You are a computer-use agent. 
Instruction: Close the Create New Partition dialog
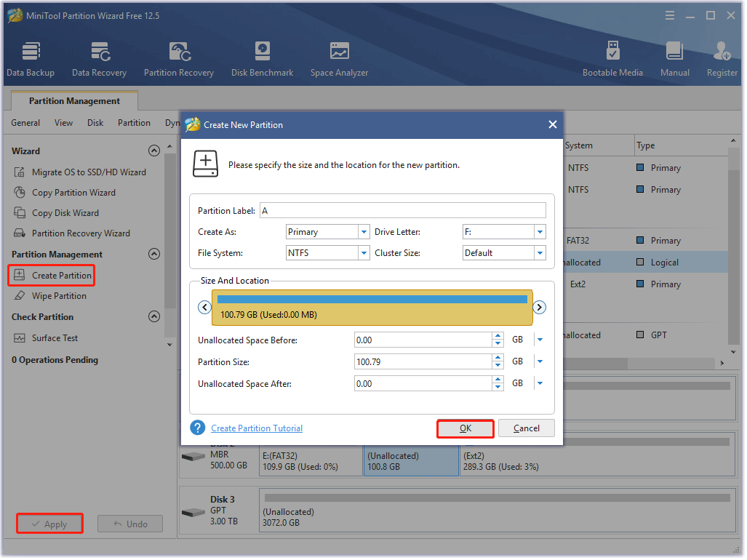point(554,125)
